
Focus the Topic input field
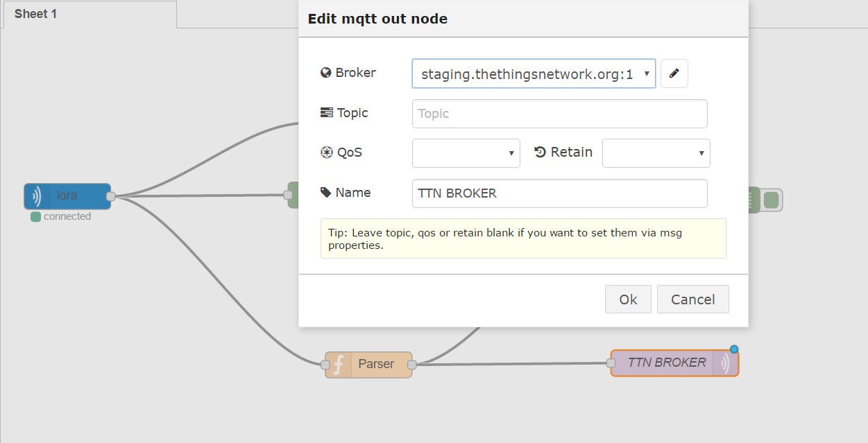click(559, 114)
